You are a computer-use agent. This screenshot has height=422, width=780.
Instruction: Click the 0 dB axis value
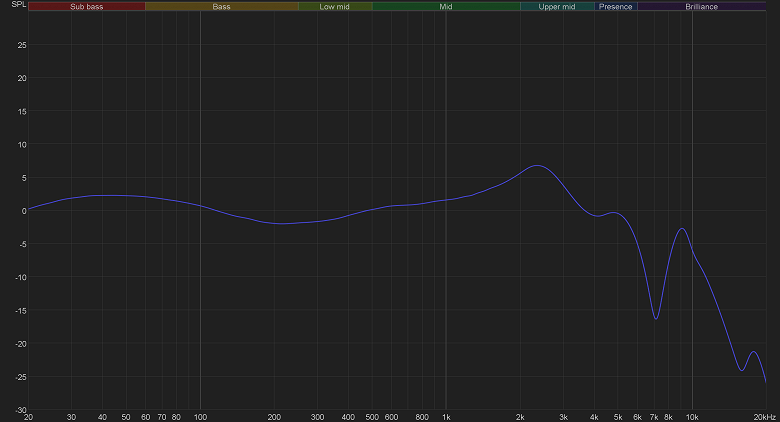click(24, 211)
